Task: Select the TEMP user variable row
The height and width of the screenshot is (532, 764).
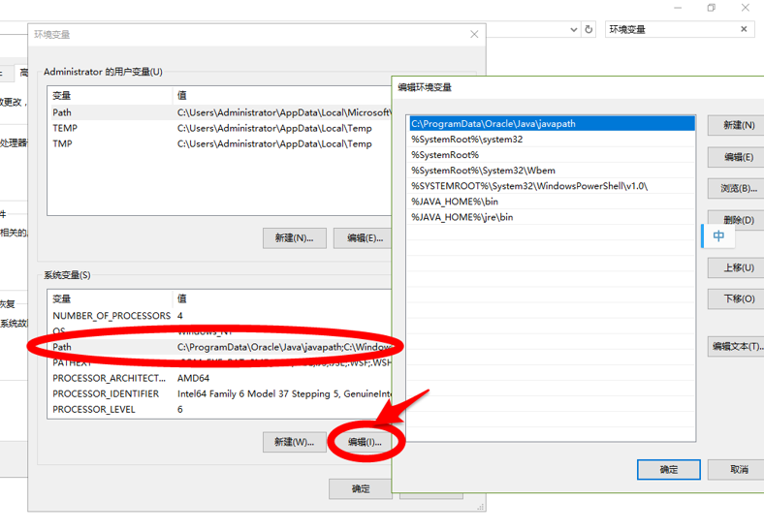Action: click(x=65, y=128)
